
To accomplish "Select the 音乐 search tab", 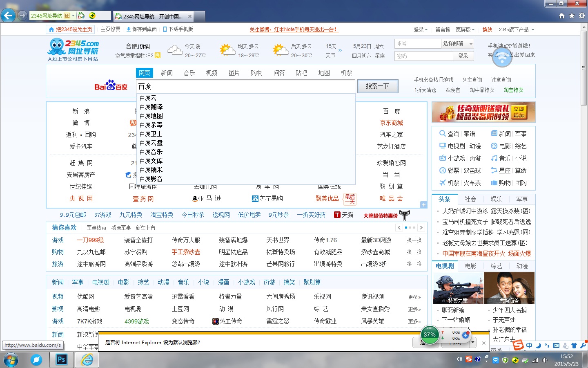I will (189, 73).
